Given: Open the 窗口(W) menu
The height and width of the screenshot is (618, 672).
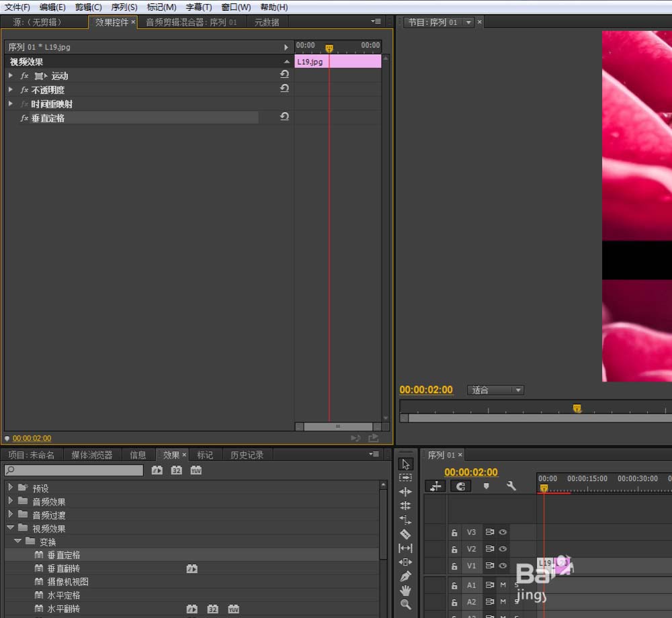Looking at the screenshot, I should pos(236,7).
